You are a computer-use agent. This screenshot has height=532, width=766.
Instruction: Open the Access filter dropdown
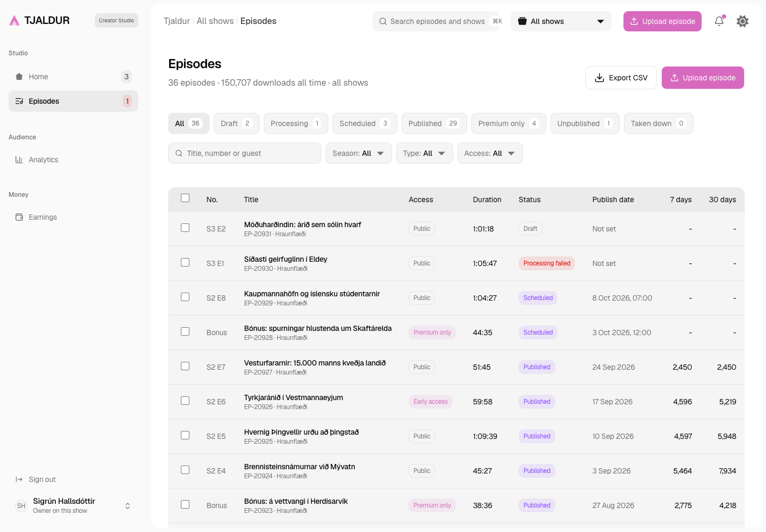pos(490,153)
